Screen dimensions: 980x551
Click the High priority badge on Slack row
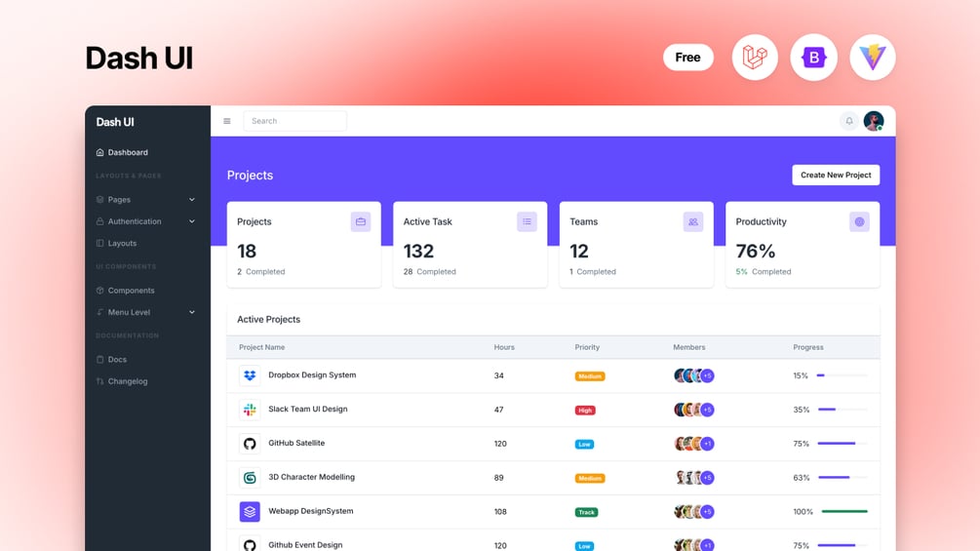(585, 411)
